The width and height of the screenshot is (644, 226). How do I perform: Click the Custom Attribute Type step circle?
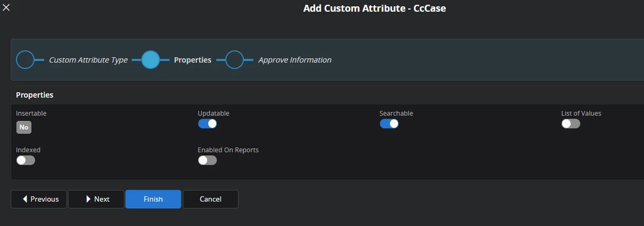[25, 60]
